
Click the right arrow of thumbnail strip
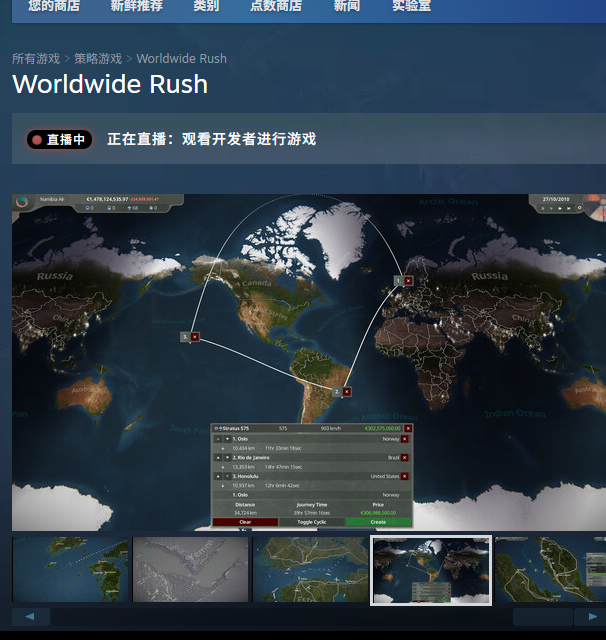coord(590,617)
